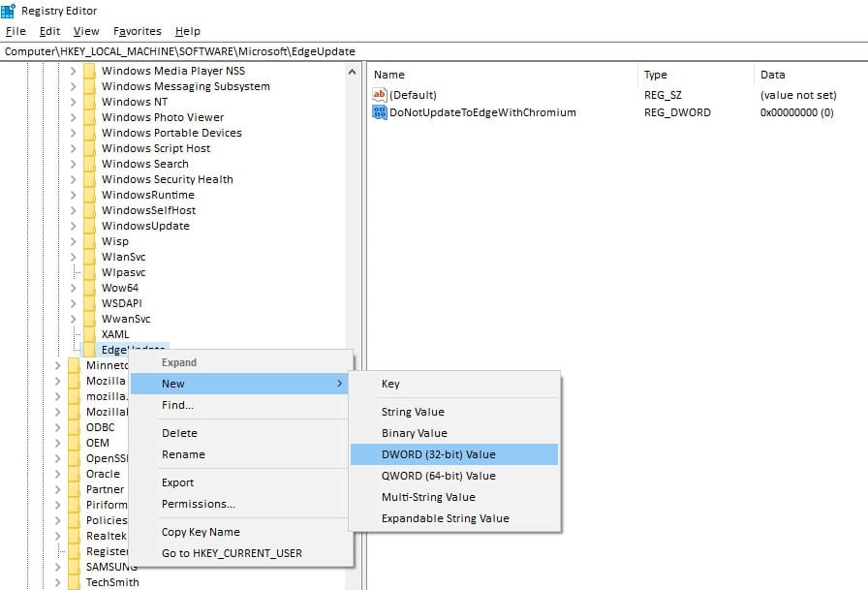Viewport: 868px width, 590px height.
Task: Click the Partner folder icon
Action: 74,489
